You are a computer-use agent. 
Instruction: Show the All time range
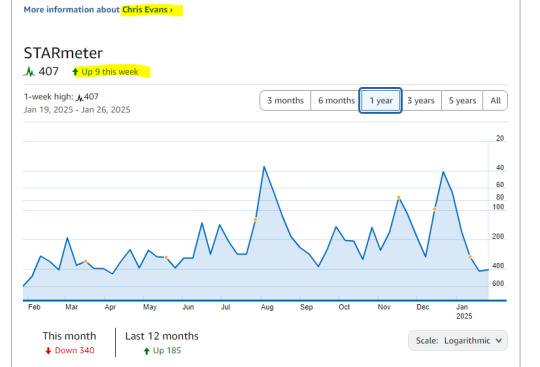click(495, 101)
